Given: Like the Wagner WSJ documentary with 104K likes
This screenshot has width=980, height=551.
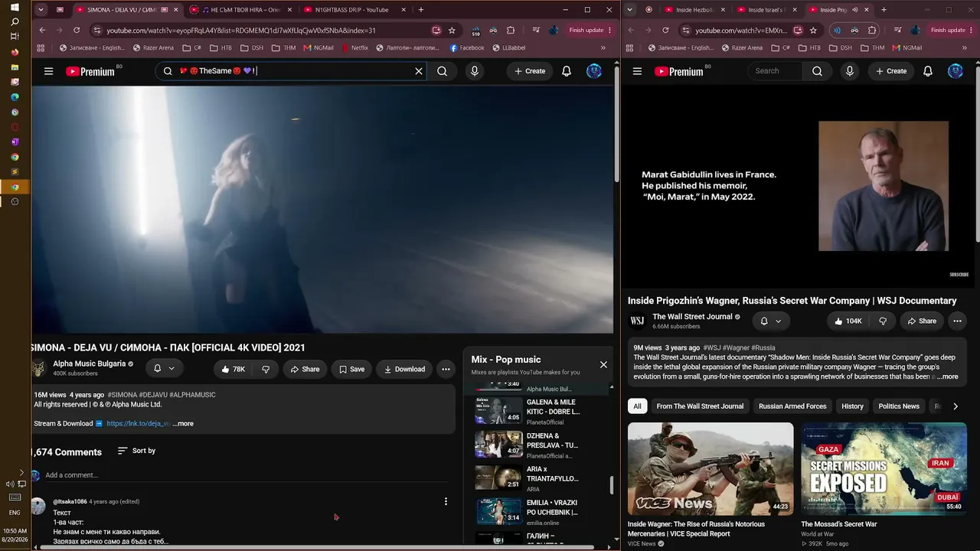Looking at the screenshot, I should click(x=848, y=321).
